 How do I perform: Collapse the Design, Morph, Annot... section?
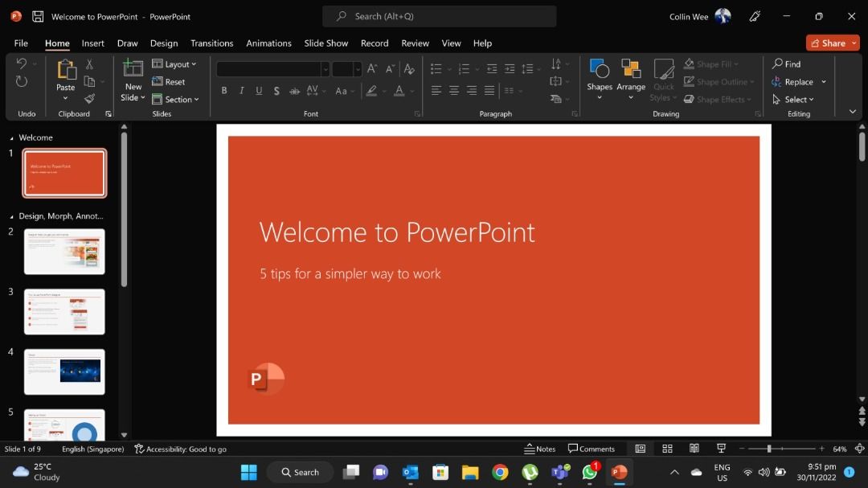pos(11,216)
